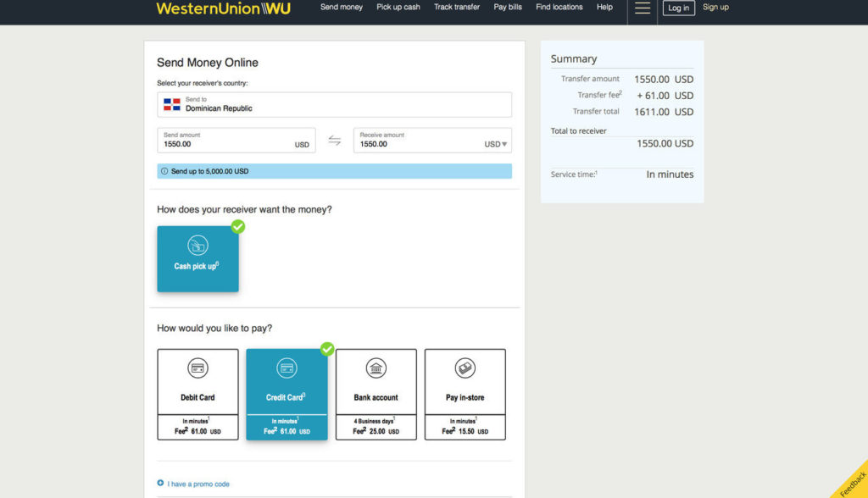Click the Send amount input field
The width and height of the screenshot is (868, 498).
236,141
